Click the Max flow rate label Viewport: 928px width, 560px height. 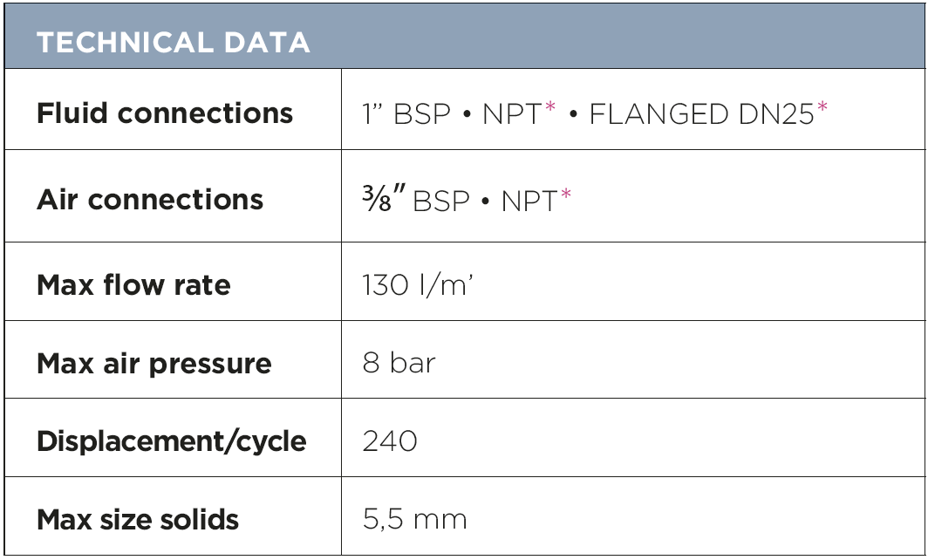[133, 285]
